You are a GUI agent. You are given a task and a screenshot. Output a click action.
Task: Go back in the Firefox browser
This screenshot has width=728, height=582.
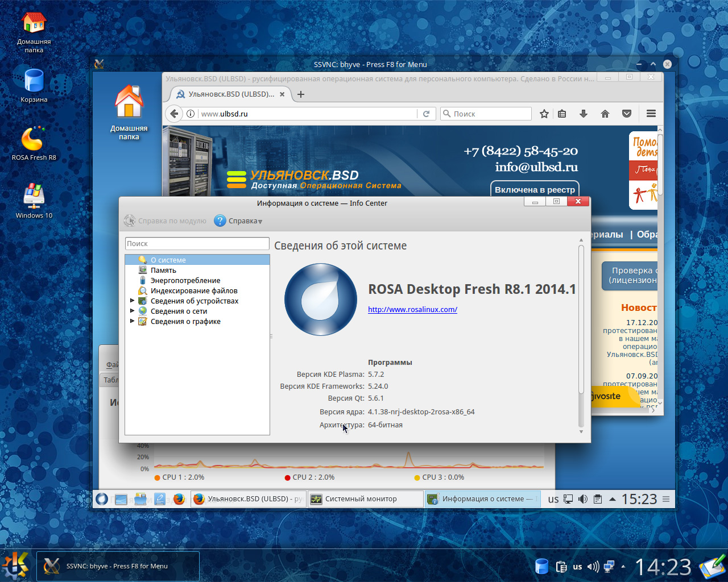[x=174, y=114]
